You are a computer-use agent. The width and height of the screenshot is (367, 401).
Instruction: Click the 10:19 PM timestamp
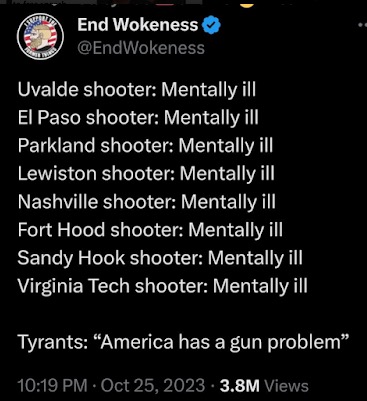pos(52,386)
